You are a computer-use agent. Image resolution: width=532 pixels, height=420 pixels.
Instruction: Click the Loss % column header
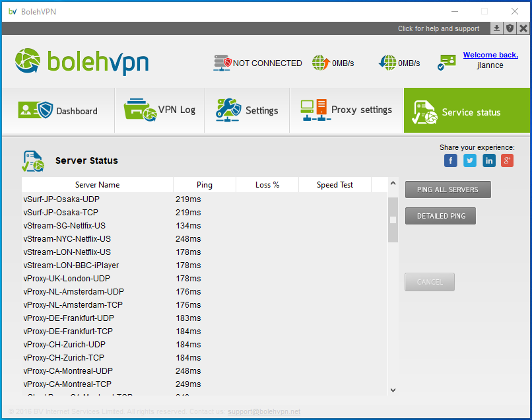tap(267, 185)
